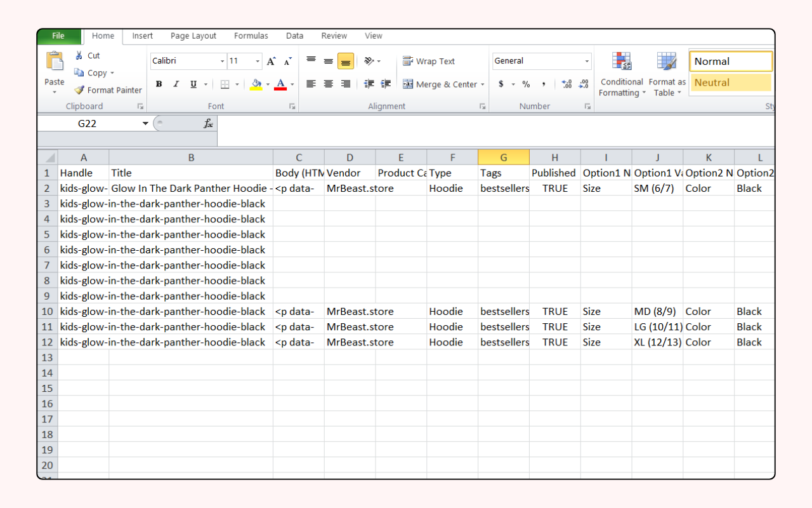Set Bottom Align vertical alignment
The image size is (812, 508).
(x=346, y=61)
